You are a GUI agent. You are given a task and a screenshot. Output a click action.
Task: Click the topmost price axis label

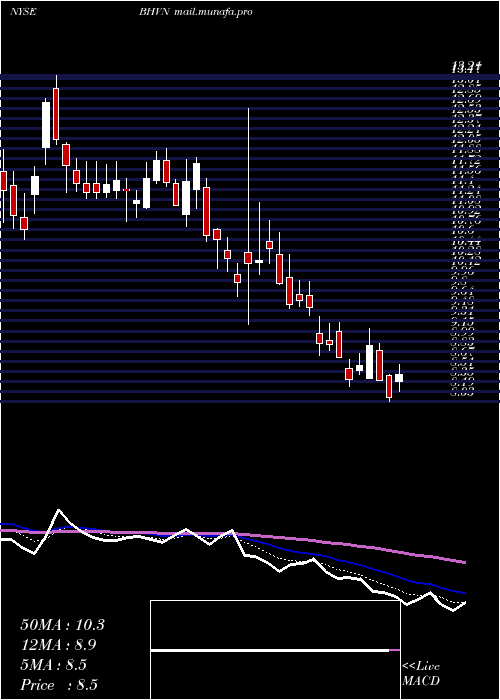click(x=467, y=68)
